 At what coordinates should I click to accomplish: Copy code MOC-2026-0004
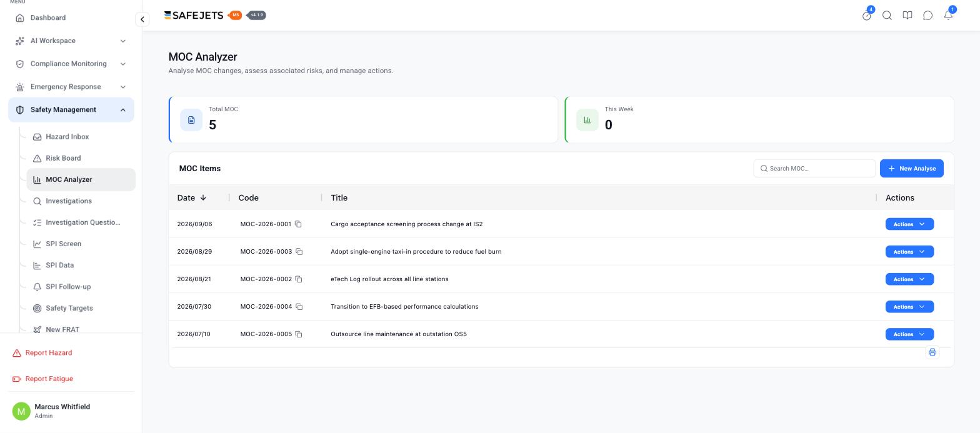pos(299,307)
